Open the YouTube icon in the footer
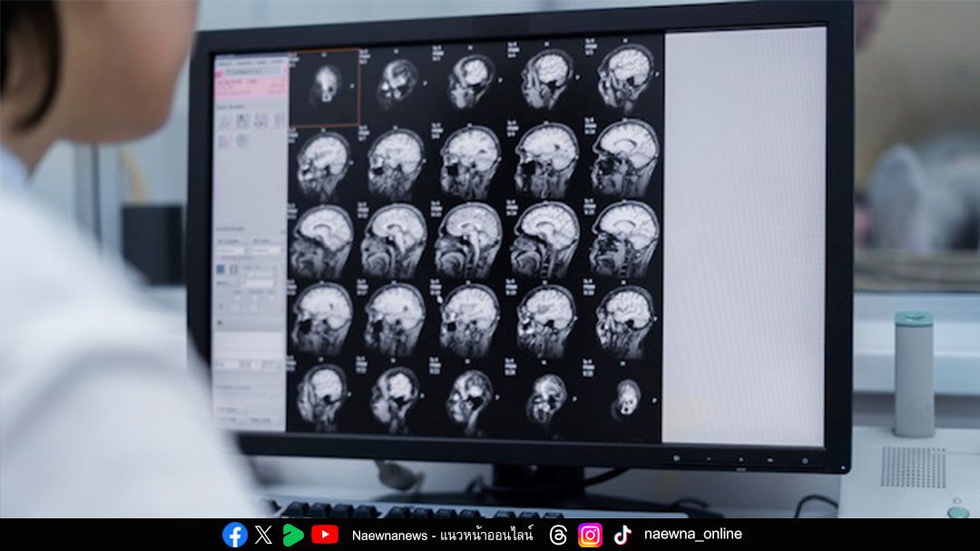Viewport: 980px width, 551px height. click(x=324, y=535)
